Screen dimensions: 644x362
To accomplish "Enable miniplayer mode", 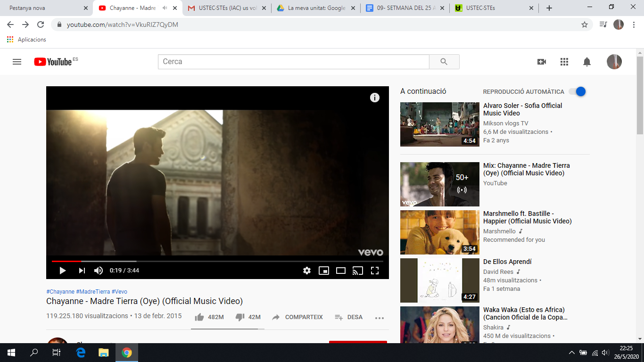I will coord(324,271).
